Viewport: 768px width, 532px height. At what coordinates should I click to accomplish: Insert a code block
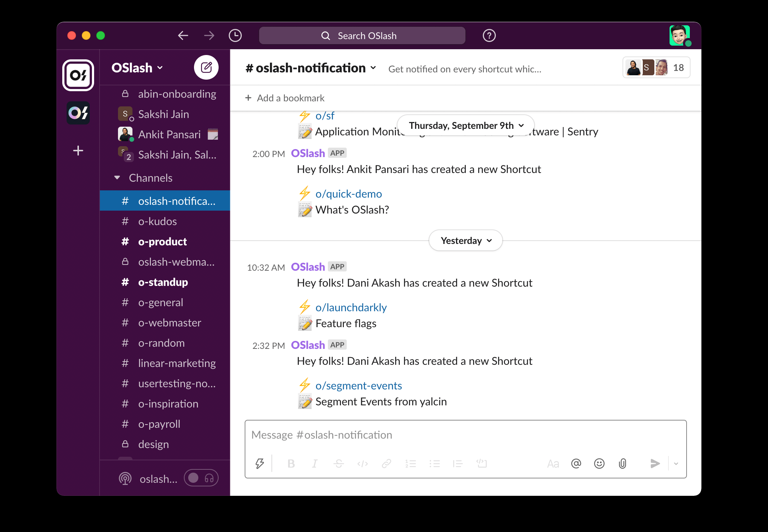(x=482, y=464)
